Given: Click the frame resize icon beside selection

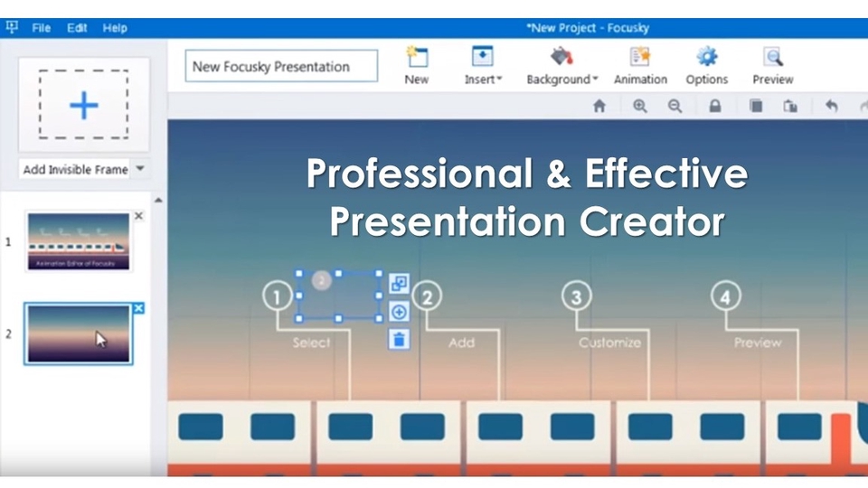Looking at the screenshot, I should (399, 284).
